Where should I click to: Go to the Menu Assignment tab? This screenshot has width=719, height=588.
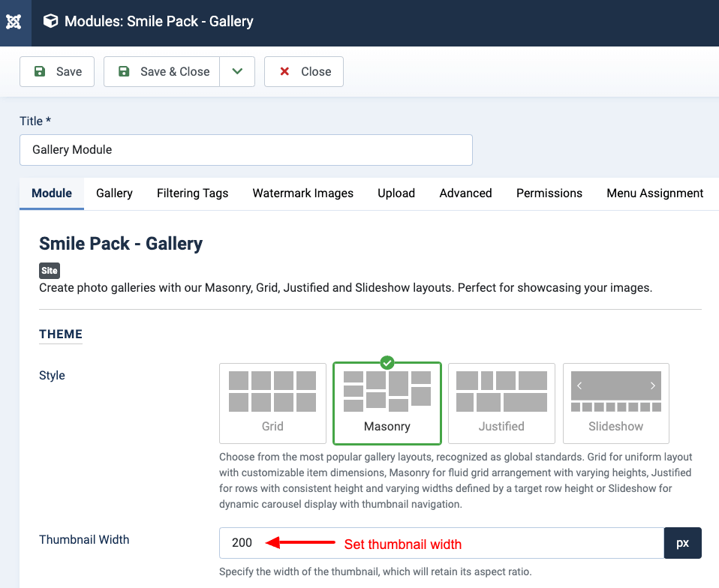click(x=654, y=193)
